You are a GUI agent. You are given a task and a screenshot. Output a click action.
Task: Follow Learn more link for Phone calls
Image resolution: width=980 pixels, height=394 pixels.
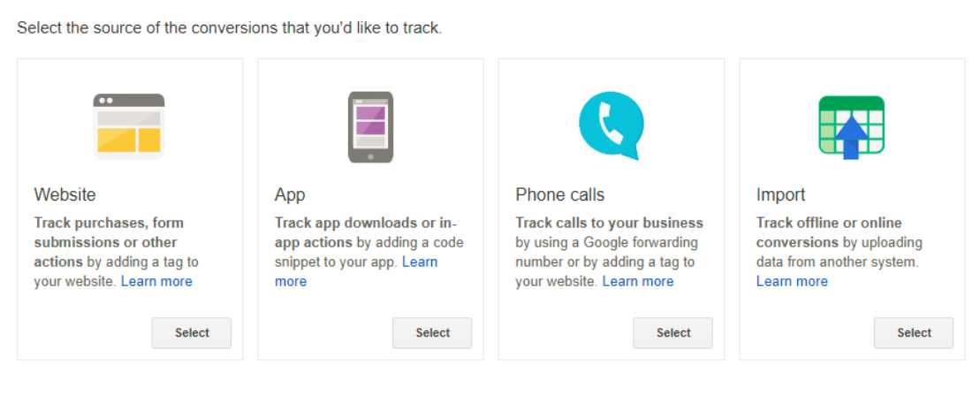tap(638, 281)
